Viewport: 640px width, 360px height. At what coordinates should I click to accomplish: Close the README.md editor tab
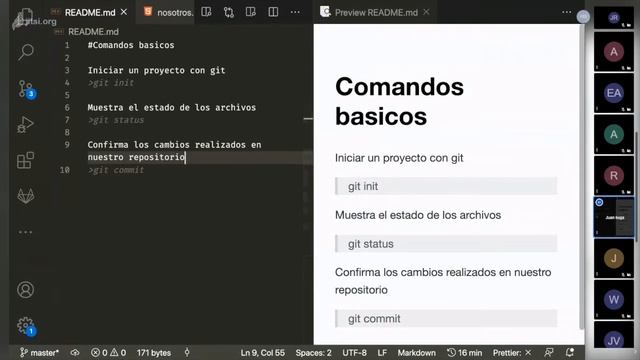point(124,12)
